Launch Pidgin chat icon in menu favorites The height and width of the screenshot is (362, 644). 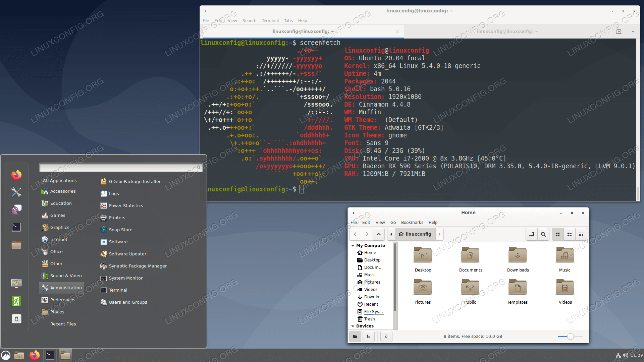click(x=16, y=209)
